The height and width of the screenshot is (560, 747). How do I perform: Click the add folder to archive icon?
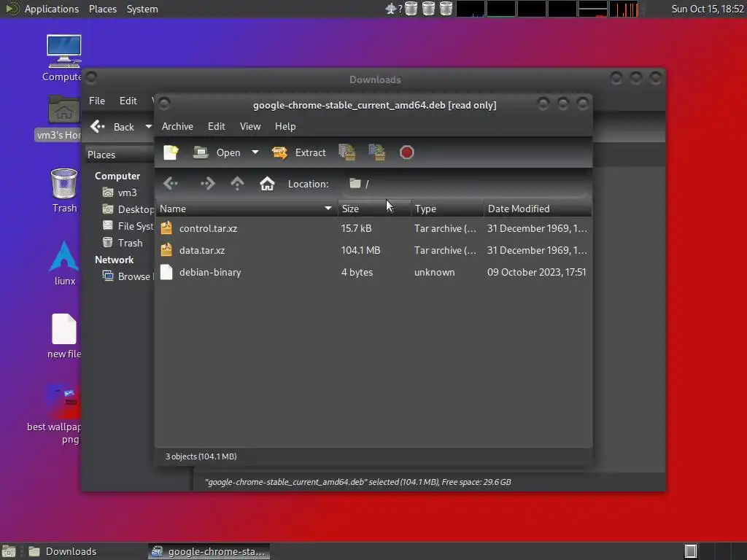377,152
